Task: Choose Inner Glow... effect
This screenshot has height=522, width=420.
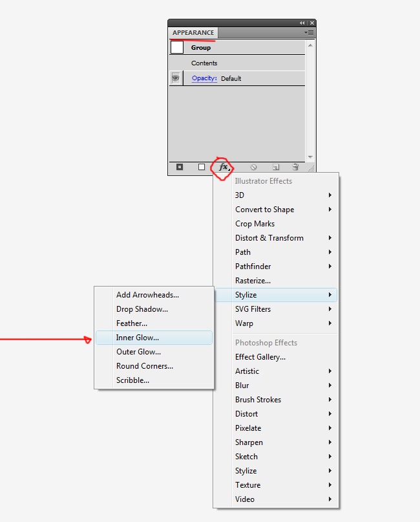Action: (154, 338)
